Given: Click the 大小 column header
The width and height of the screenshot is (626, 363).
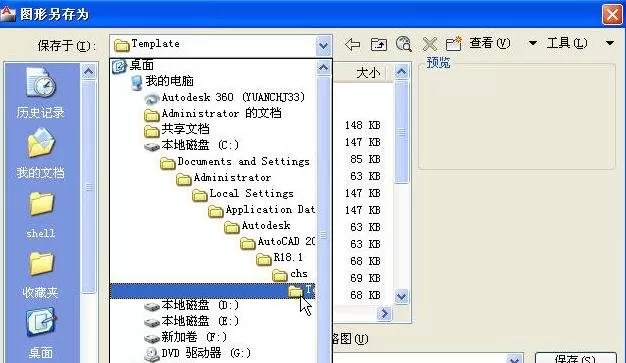Looking at the screenshot, I should pos(368,73).
